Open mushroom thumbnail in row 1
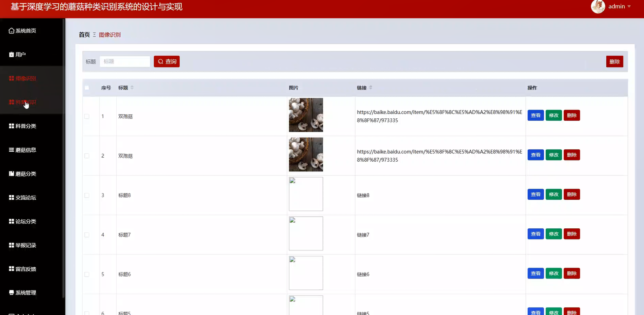Screen dimensions: 644x315 coord(306,115)
